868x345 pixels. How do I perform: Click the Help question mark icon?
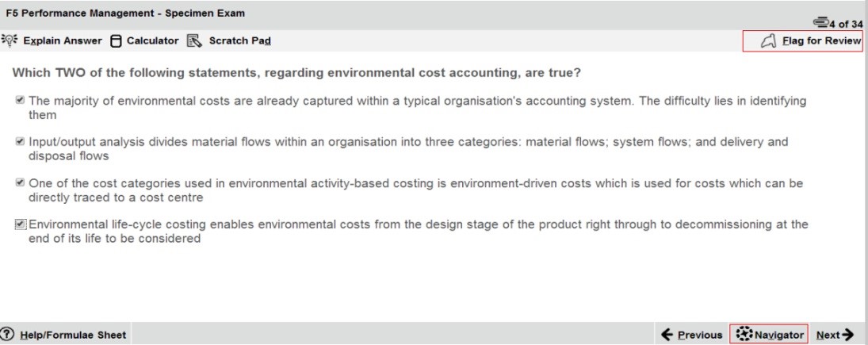click(x=8, y=335)
